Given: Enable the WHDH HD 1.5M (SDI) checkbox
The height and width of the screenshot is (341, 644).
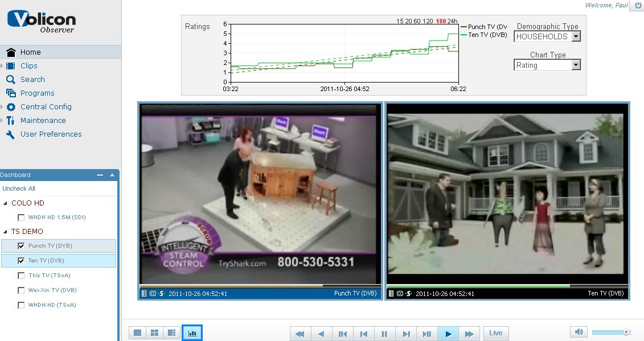Looking at the screenshot, I should 21,217.
